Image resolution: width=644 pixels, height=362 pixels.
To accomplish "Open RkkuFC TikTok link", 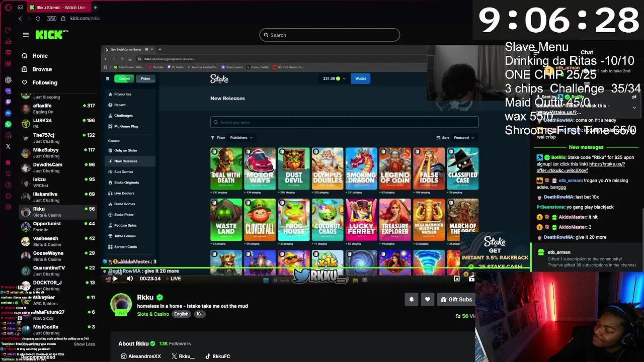I will click(217, 356).
